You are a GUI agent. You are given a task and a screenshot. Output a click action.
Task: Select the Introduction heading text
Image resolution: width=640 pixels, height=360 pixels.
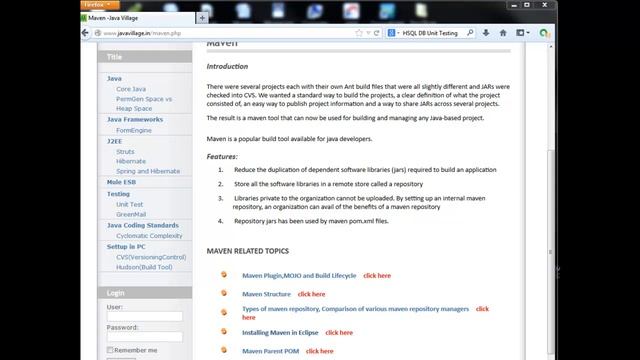[227, 67]
